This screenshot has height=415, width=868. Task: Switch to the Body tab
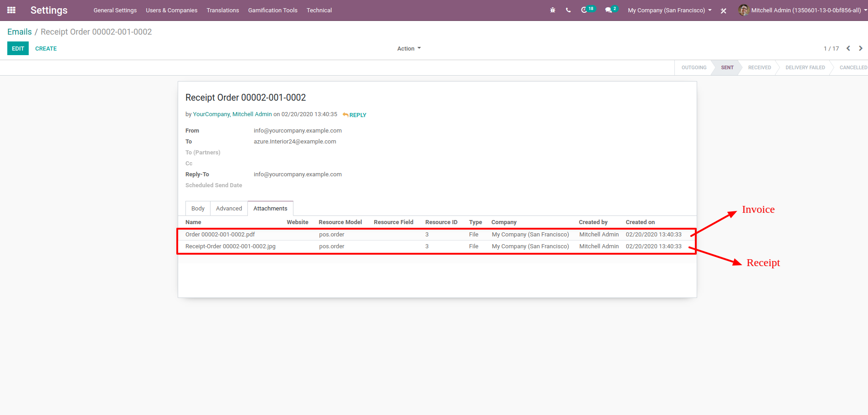point(198,208)
